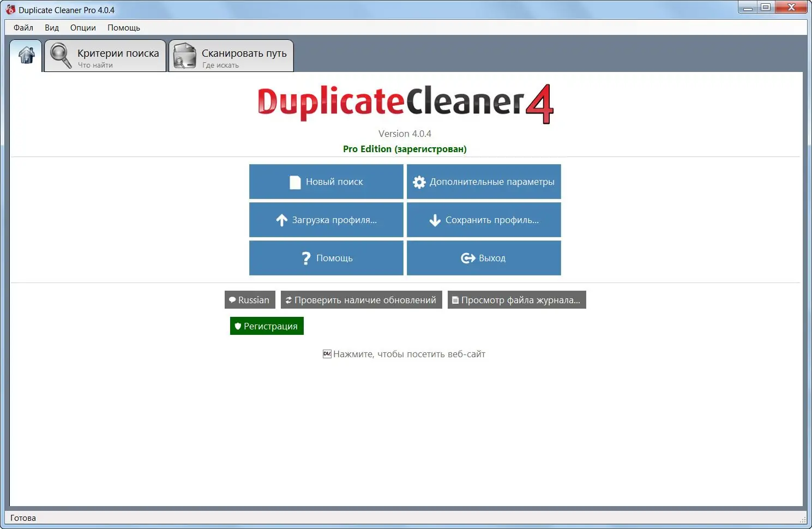The image size is (812, 529).
Task: Click the Version 4.0.4 text
Action: [405, 134]
